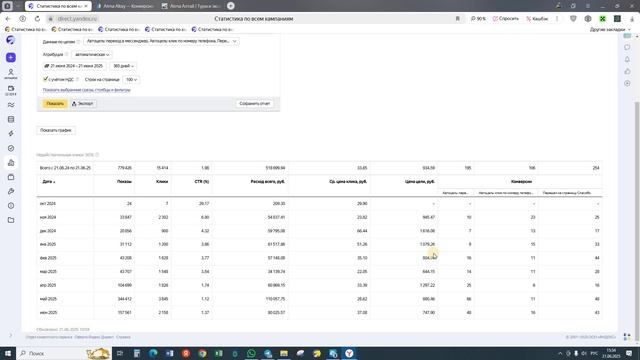Screen dimensions: 640x360
Task: Open the wave icon in left sidebar
Action: [x=11, y=105]
